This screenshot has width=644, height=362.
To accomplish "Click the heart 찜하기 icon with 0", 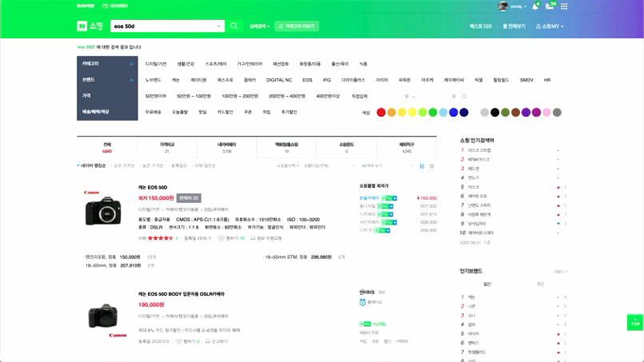I will coord(179,341).
